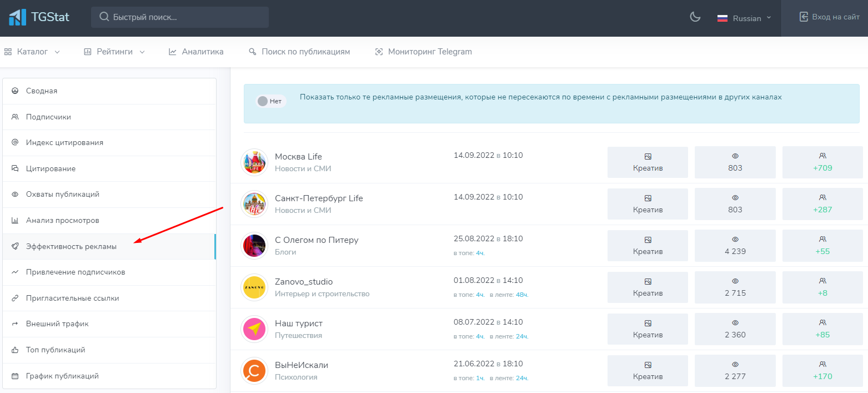Click the Индекс цитирования @ icon
This screenshot has width=868, height=393.
pyautogui.click(x=15, y=142)
